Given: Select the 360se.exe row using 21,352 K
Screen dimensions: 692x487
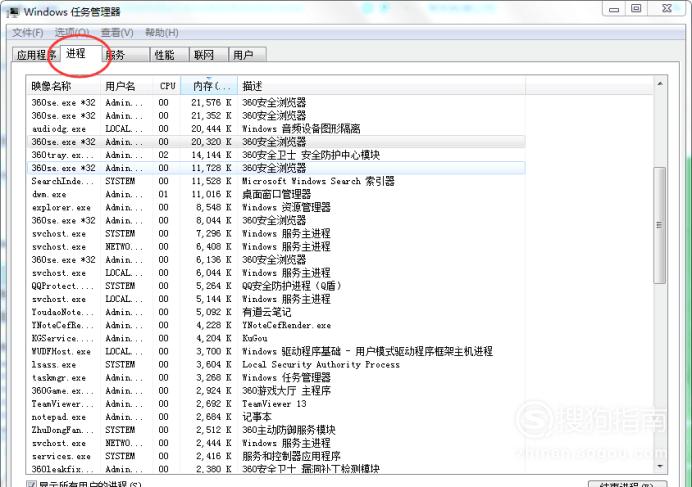Looking at the screenshot, I should tap(276, 116).
